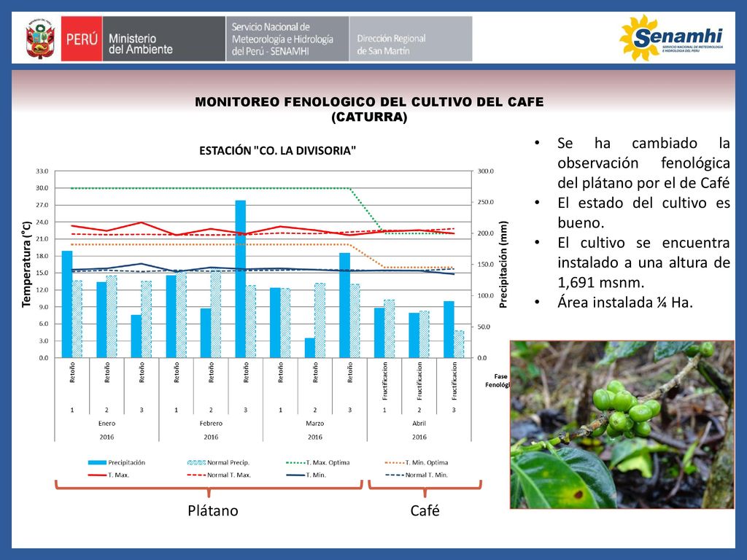Click the Febrero month label

(x=211, y=424)
